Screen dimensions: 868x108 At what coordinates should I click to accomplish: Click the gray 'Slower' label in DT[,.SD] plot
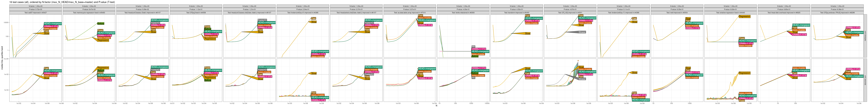click(x=582, y=32)
